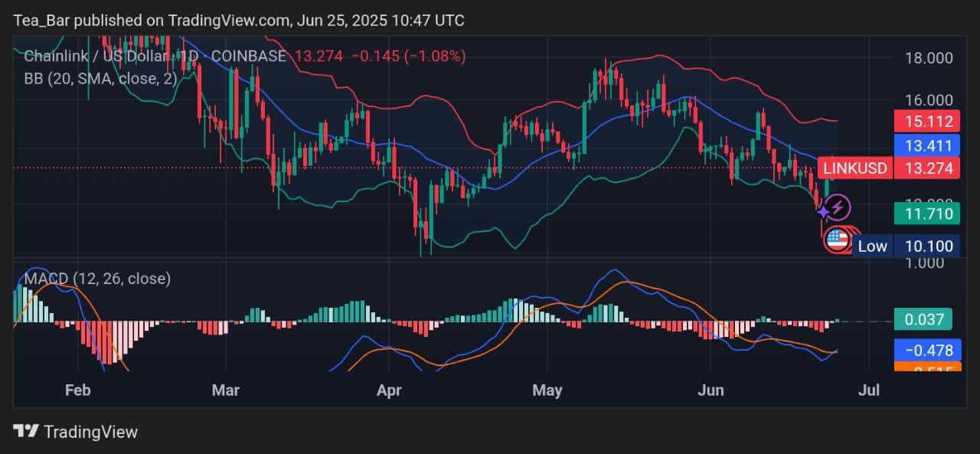980x454 pixels.
Task: Click the red 13.274 last price tag
Action: pos(926,168)
